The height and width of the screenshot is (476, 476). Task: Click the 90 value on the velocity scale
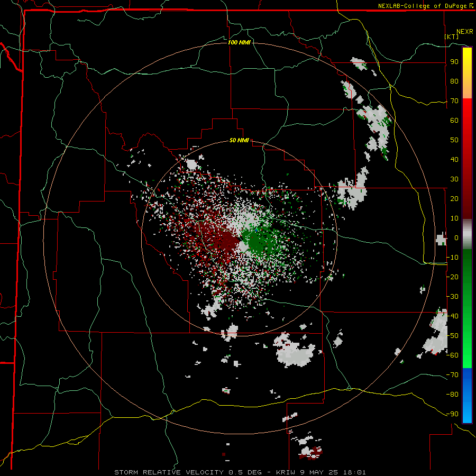click(454, 62)
